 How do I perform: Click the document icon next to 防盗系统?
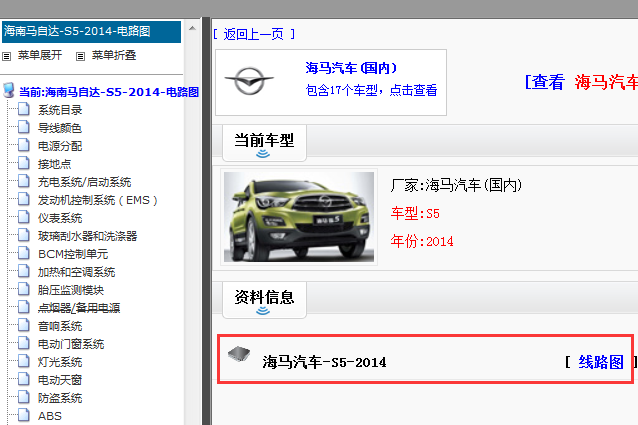coord(24,397)
